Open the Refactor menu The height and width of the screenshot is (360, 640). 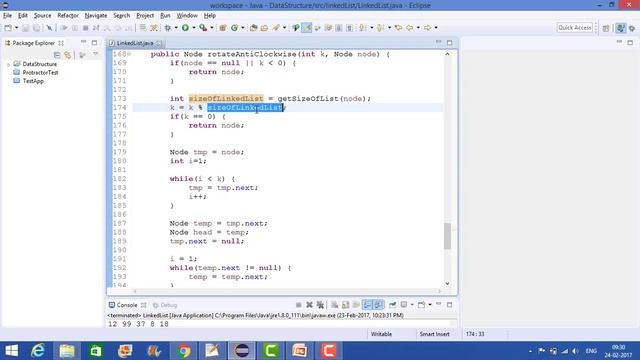[68, 16]
